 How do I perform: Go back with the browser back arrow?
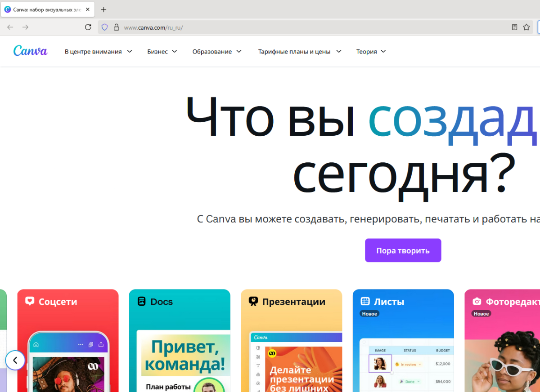click(10, 27)
